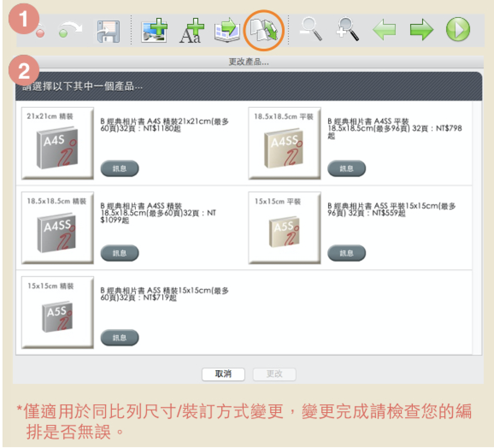
Task: Open 訊息 for the A4S 精裝 21x21cm product
Action: 120,168
